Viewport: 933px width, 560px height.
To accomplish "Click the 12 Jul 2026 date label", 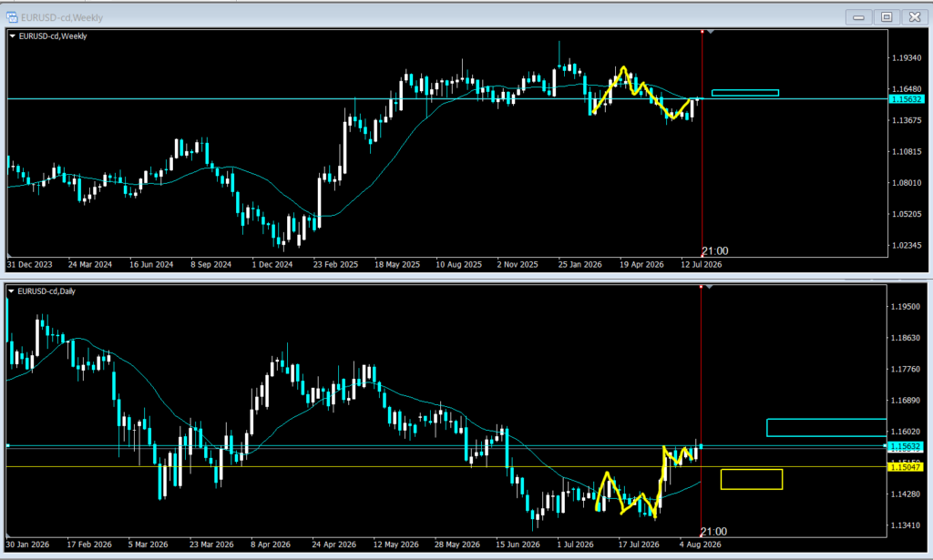I will pyautogui.click(x=701, y=265).
